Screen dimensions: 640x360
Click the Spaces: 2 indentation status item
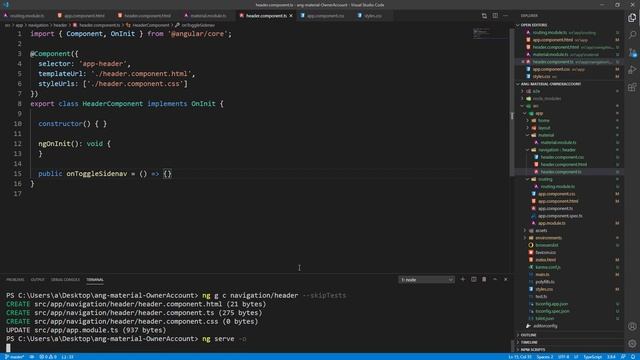(x=544, y=357)
